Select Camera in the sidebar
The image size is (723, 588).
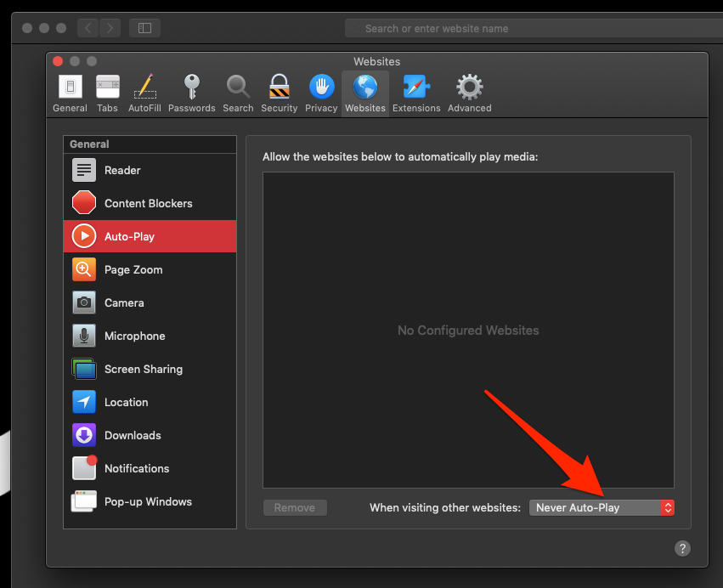click(x=150, y=303)
